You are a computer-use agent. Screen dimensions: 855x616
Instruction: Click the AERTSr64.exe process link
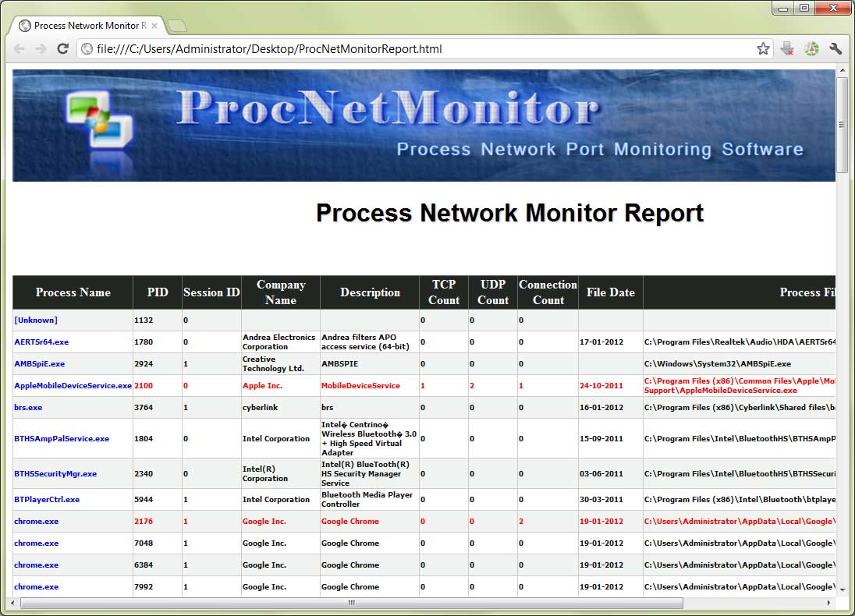pyautogui.click(x=41, y=342)
